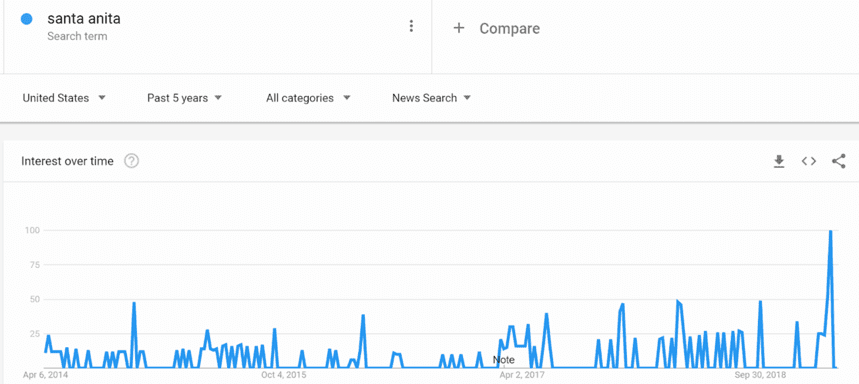This screenshot has height=384, width=859.
Task: Click the Sep 30, 2018 axis label
Action: pos(760,375)
